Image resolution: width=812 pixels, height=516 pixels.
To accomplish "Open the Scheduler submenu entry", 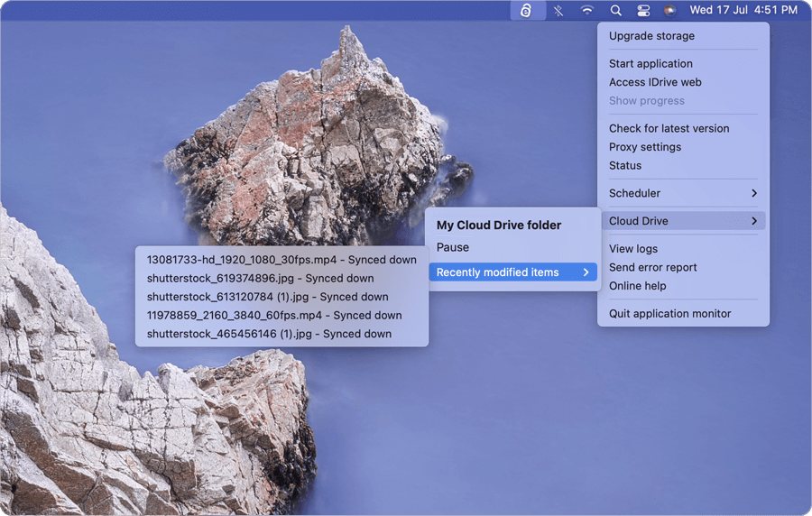I will 683,193.
